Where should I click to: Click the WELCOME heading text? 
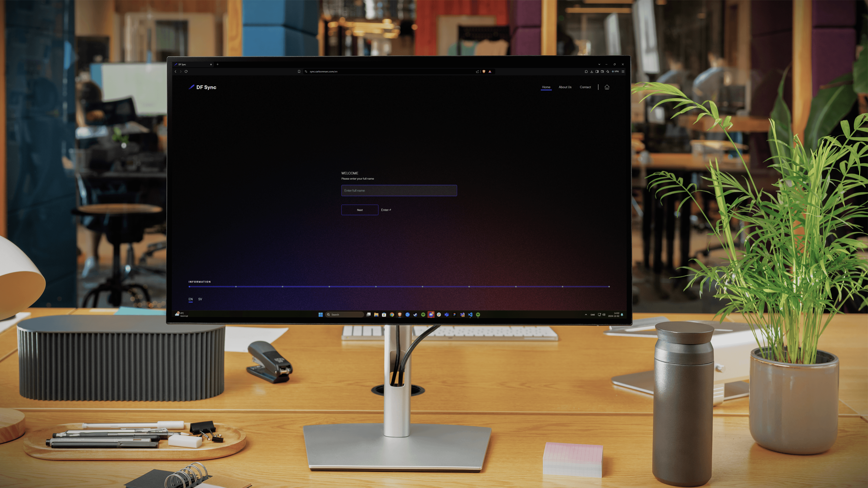(x=350, y=173)
